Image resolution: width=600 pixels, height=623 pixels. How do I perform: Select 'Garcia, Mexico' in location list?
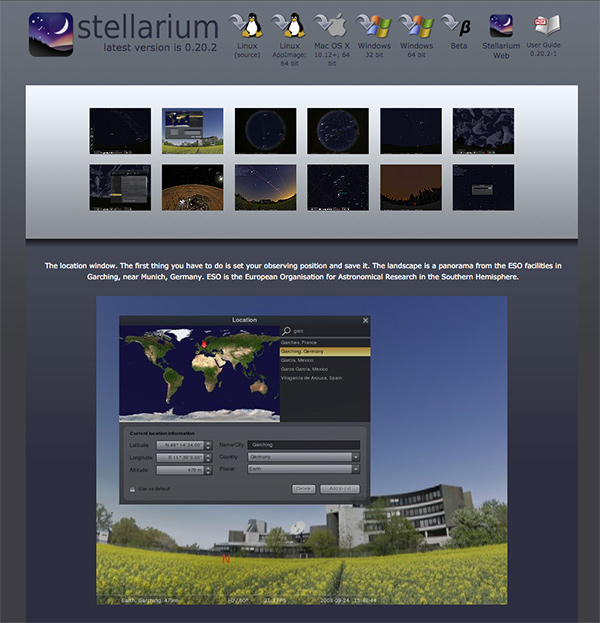click(325, 360)
